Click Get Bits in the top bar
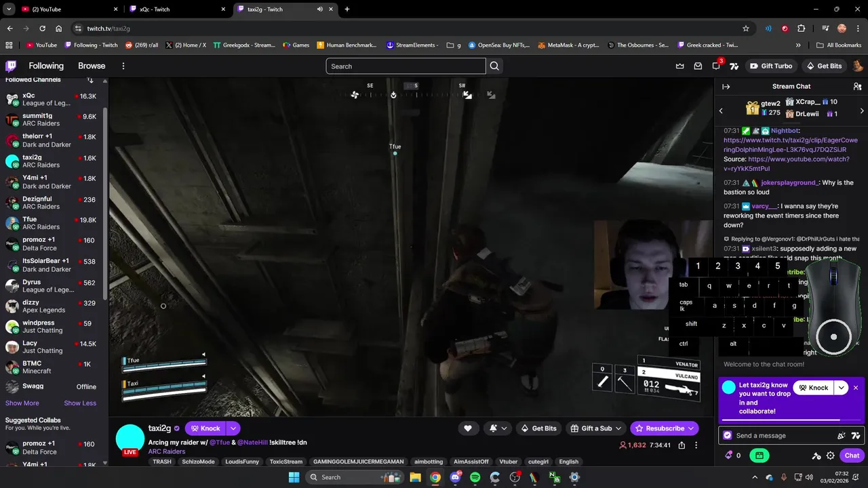 click(823, 66)
